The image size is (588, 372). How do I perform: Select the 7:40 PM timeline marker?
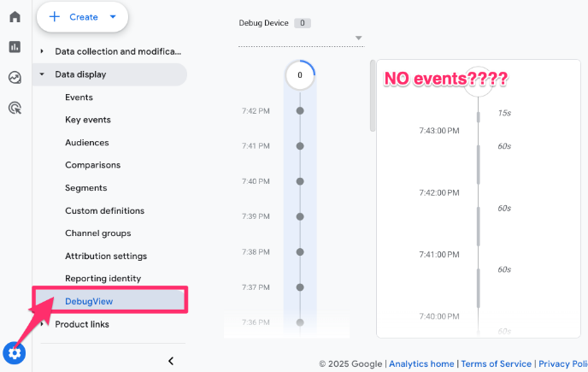(x=300, y=181)
